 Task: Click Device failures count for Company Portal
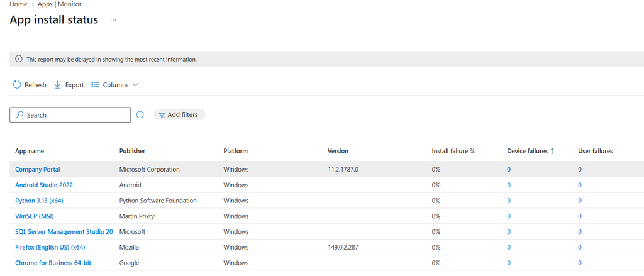[509, 169]
